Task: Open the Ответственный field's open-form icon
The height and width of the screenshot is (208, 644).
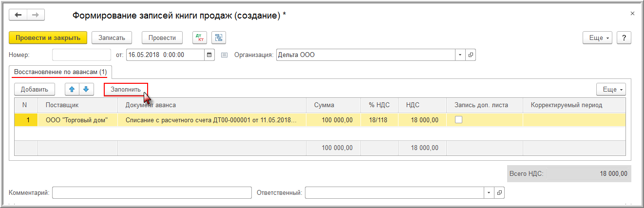Action: pos(499,193)
